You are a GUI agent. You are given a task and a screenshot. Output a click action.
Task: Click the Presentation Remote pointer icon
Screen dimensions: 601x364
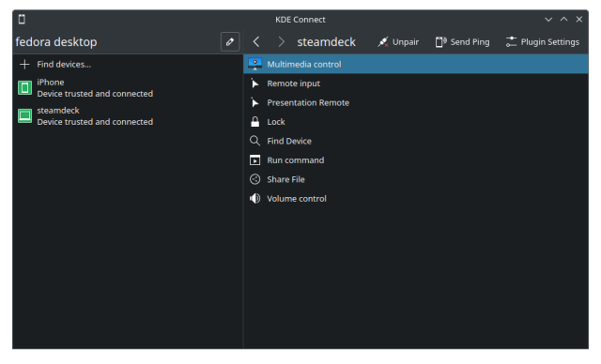(254, 102)
